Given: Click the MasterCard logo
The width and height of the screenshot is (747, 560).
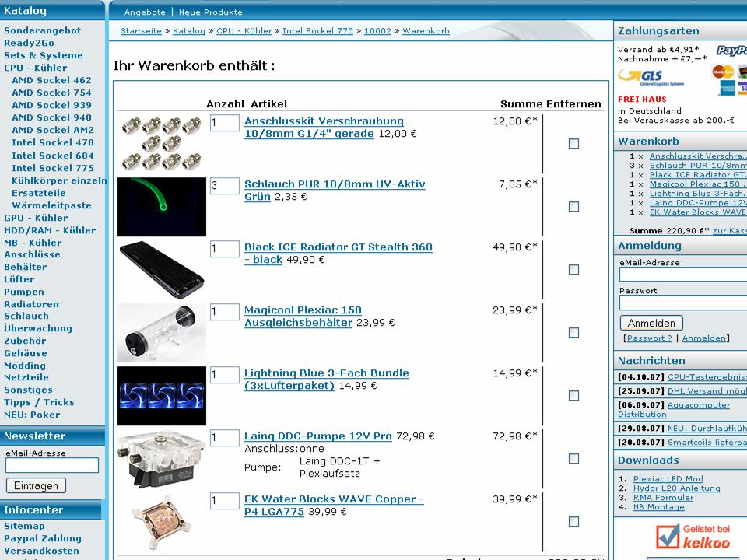Looking at the screenshot, I should point(723,72).
